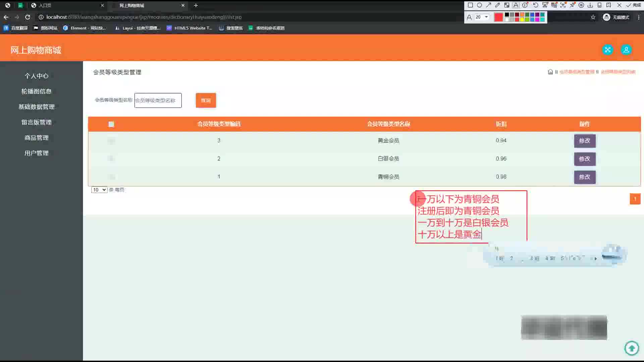The height and width of the screenshot is (362, 644).
Task: Check the row for 黄金会员
Action: tap(111, 141)
